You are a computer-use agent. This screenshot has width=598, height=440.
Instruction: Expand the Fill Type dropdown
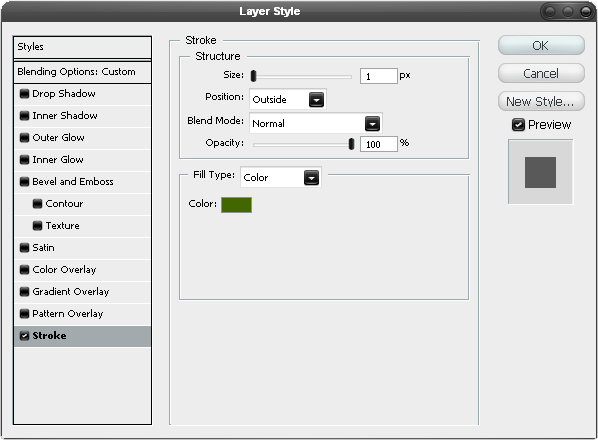(x=281, y=178)
